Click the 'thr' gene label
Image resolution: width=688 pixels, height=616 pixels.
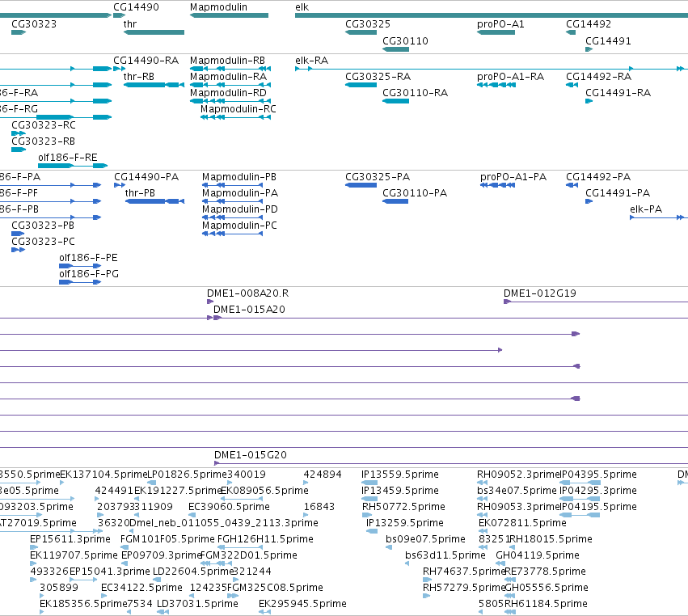[x=130, y=23]
